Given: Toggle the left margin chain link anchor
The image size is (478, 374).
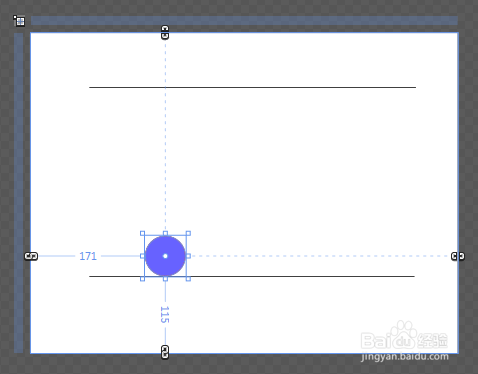Looking at the screenshot, I should point(31,256).
